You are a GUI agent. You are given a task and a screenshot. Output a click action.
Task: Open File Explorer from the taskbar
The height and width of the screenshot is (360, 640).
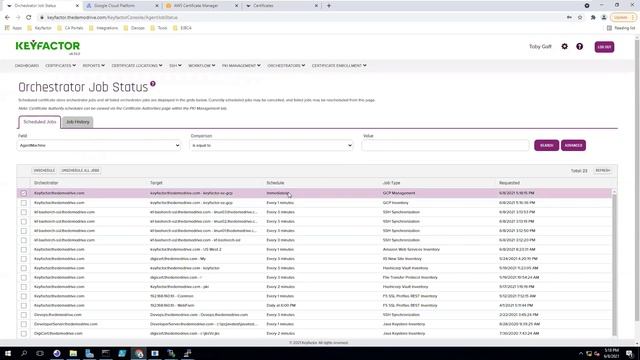point(73,353)
